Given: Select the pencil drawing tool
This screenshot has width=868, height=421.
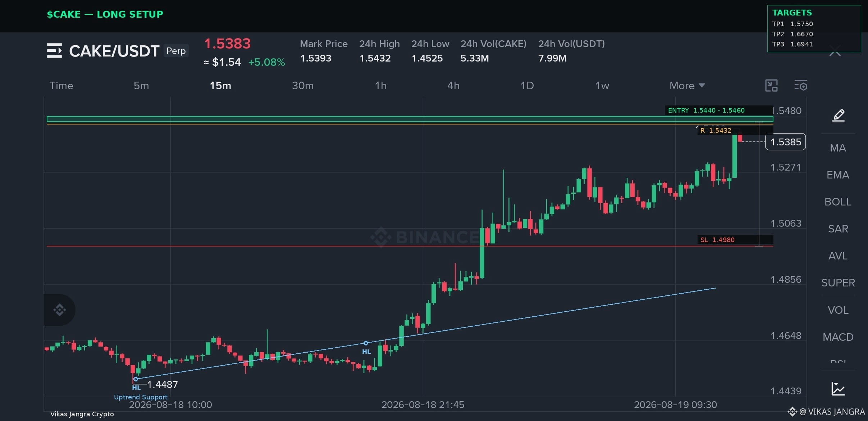Looking at the screenshot, I should click(838, 116).
